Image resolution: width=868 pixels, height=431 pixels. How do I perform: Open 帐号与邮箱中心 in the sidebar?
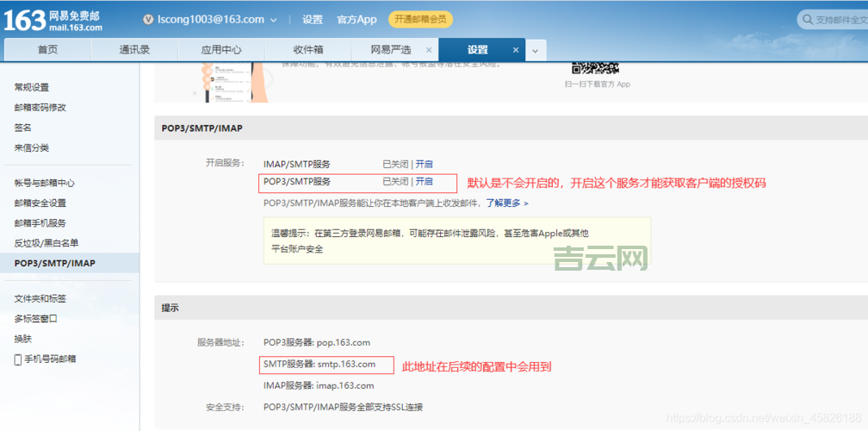tap(44, 183)
